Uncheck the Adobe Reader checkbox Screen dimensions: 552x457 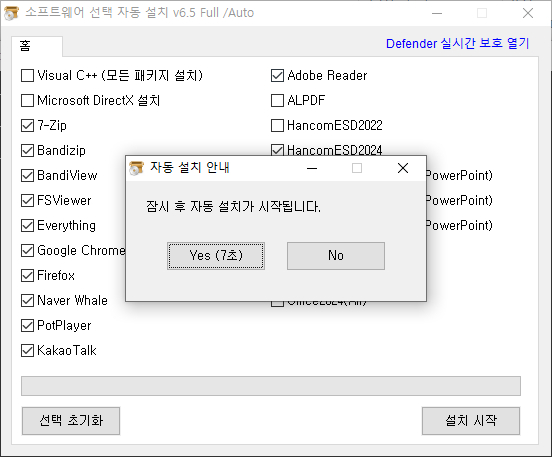[x=277, y=75]
